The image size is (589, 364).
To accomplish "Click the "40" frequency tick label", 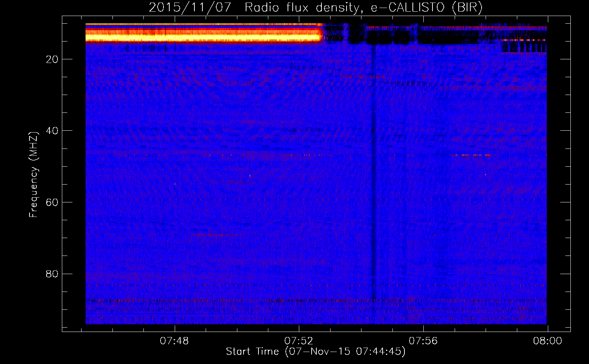I will click(x=52, y=131).
